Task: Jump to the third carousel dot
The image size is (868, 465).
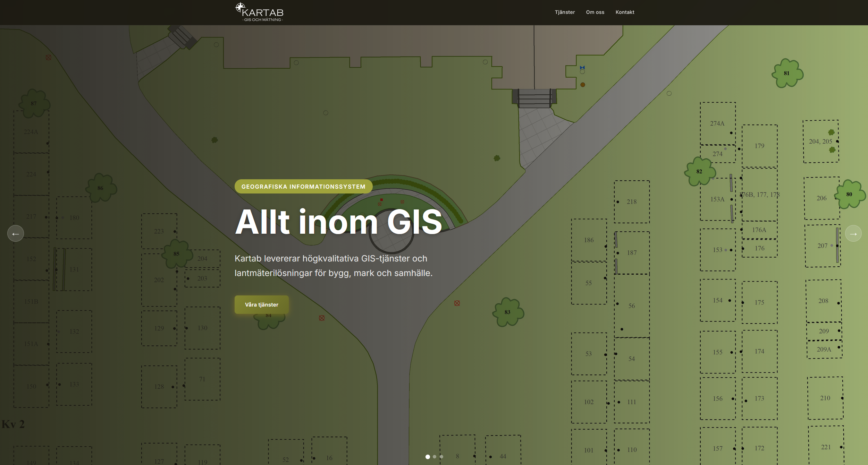Action: 441,457
